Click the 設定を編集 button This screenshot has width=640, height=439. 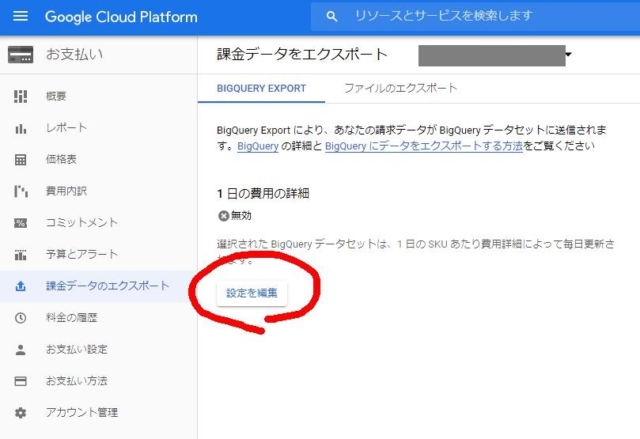[x=252, y=293]
